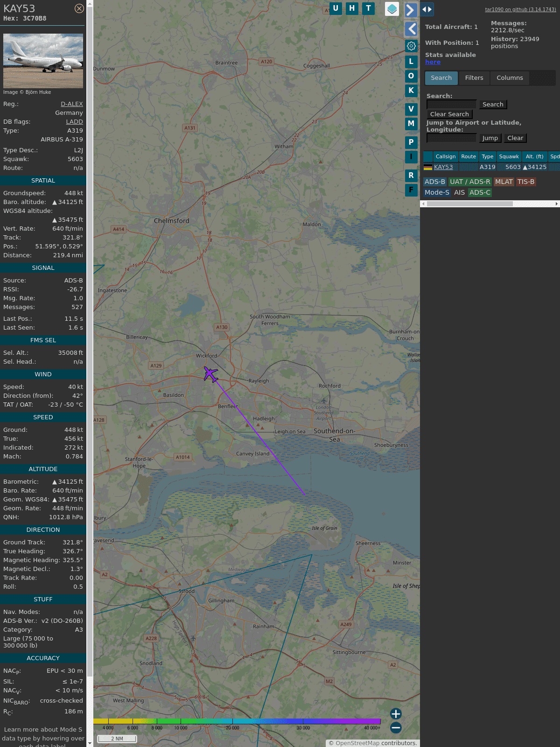Click the T map toggle button
The height and width of the screenshot is (747, 560).
(x=369, y=8)
